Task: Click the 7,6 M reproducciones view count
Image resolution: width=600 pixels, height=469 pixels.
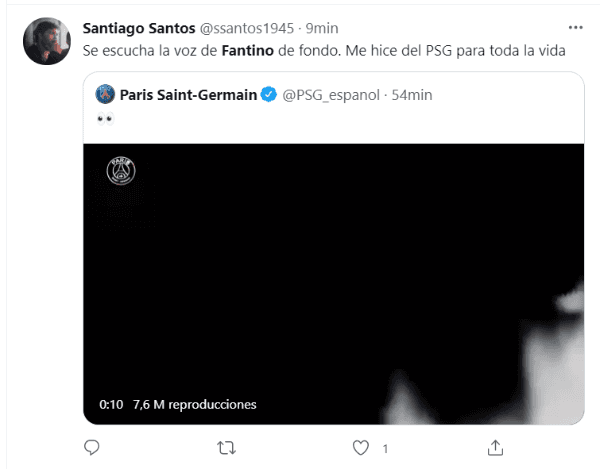Action: (194, 405)
